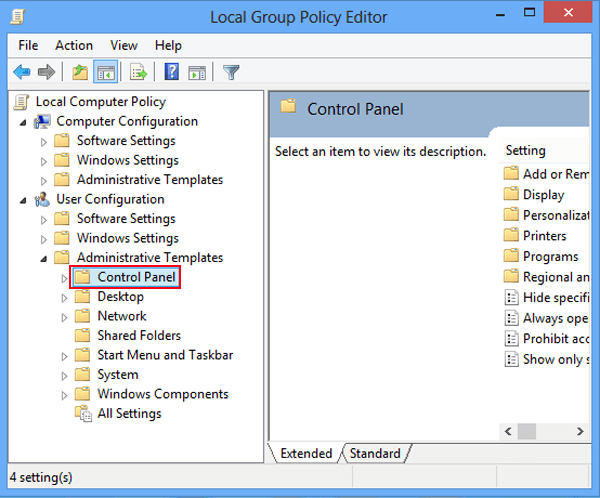Select the Printers entry in settings list
The height and width of the screenshot is (498, 600).
(545, 236)
